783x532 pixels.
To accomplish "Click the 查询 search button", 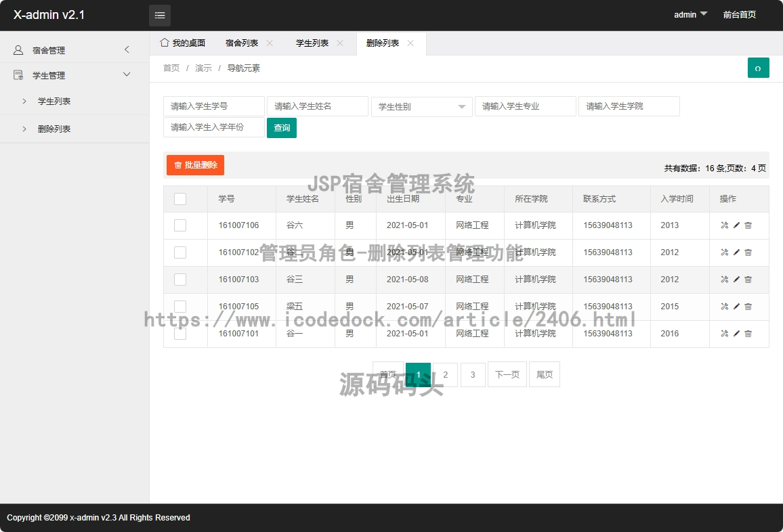I will tap(282, 128).
